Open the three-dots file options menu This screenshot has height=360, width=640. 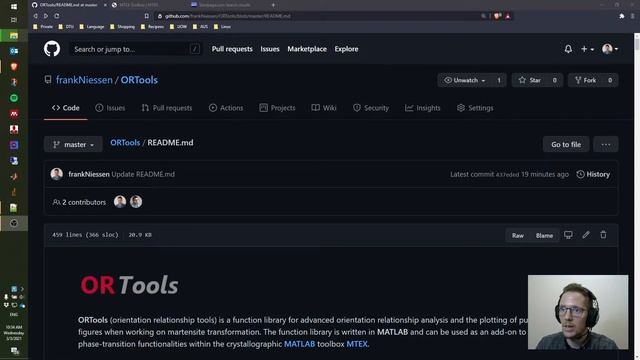(x=606, y=144)
